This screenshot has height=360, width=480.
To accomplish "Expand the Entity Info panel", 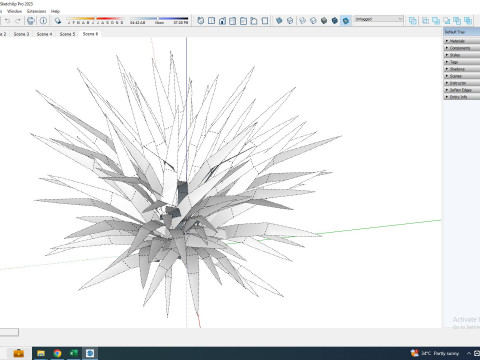I will point(462,97).
